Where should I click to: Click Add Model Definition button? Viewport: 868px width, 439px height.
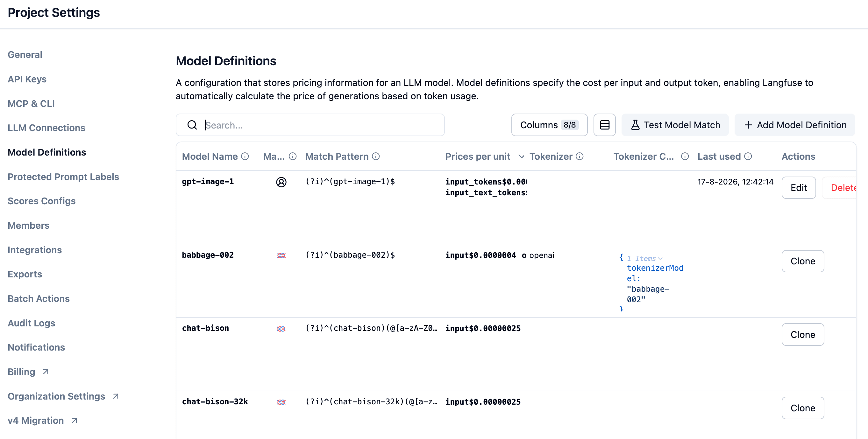click(x=795, y=125)
